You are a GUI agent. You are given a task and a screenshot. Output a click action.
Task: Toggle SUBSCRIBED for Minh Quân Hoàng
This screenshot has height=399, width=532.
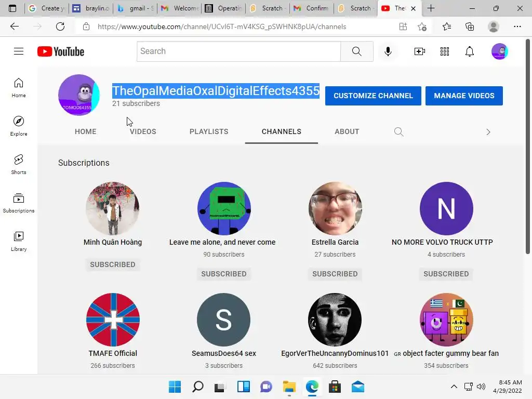[113, 264]
